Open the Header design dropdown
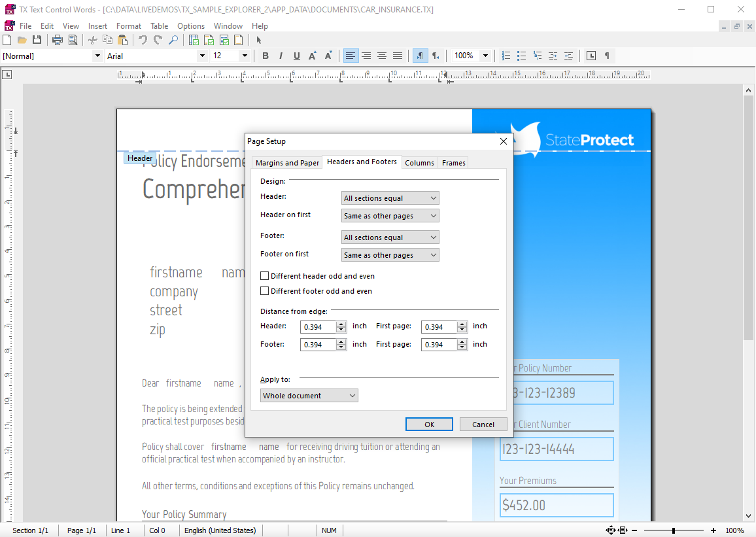756x537 pixels. [x=390, y=198]
